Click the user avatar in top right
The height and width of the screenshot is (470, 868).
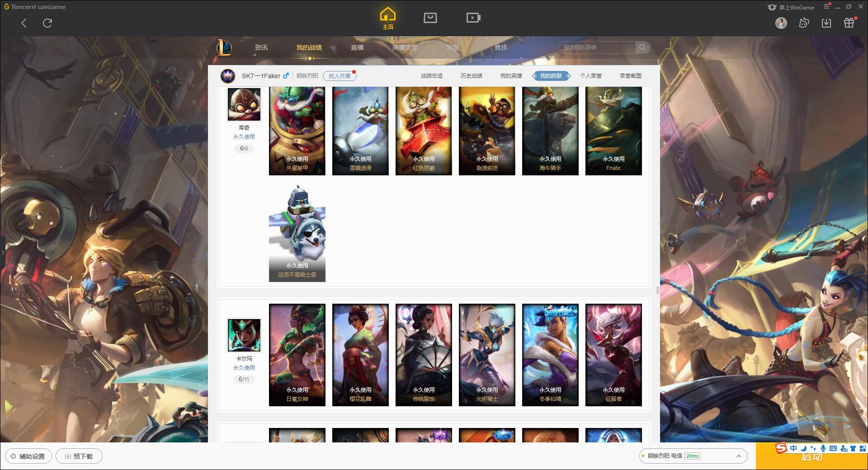pos(781,23)
